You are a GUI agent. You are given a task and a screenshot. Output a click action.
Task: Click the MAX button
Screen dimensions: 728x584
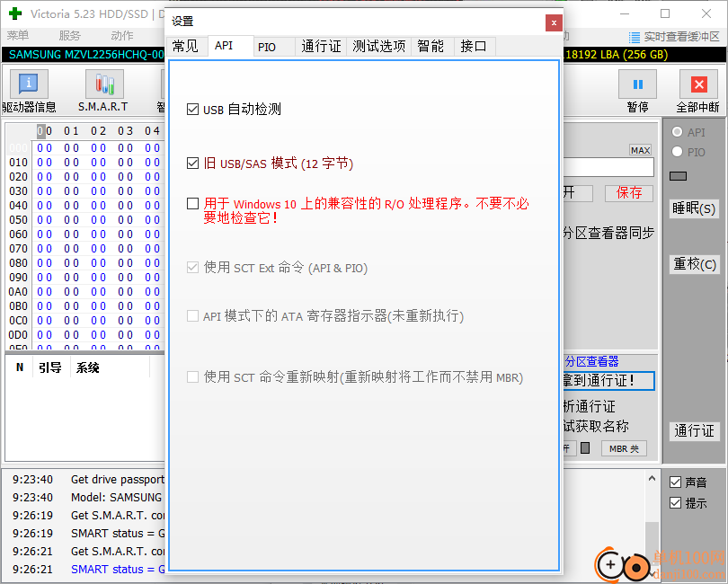click(x=640, y=150)
